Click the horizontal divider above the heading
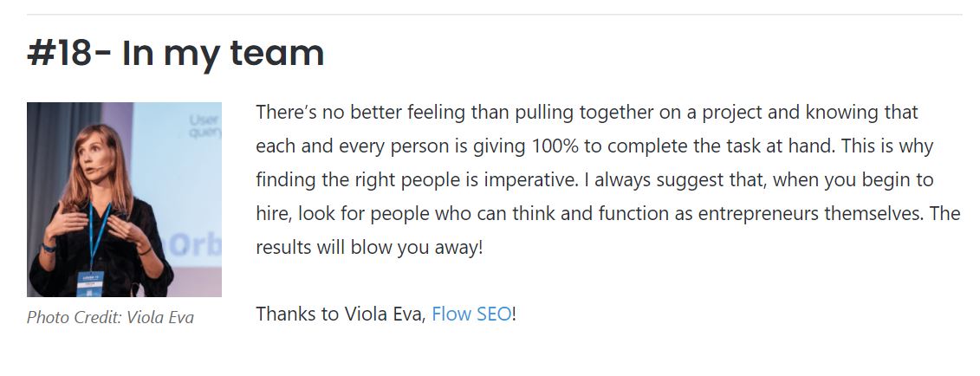This screenshot has width=980, height=376. (494, 15)
